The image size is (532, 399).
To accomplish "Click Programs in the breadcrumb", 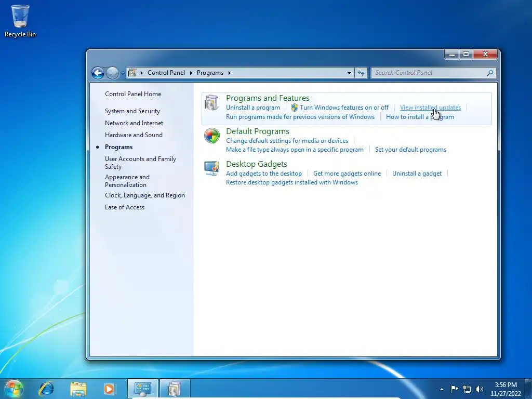I will (210, 73).
